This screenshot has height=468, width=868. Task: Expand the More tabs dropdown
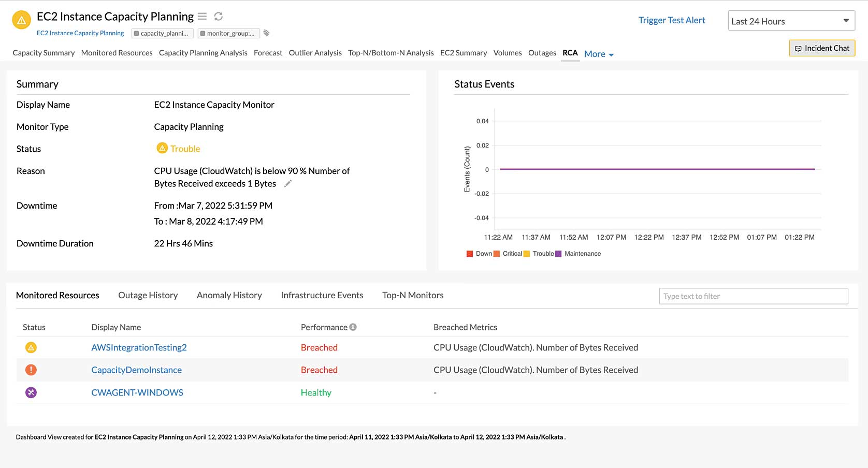(598, 54)
